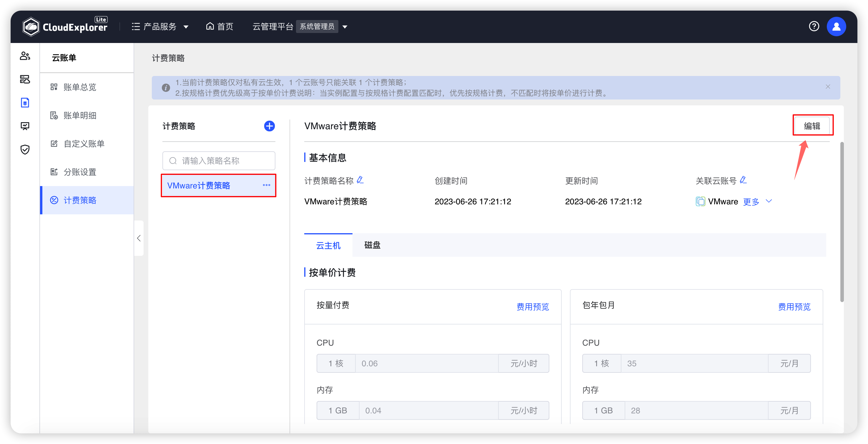Click the 按量付费 CPU price field 0.06
Screen dimensions: 868x444
(427, 363)
